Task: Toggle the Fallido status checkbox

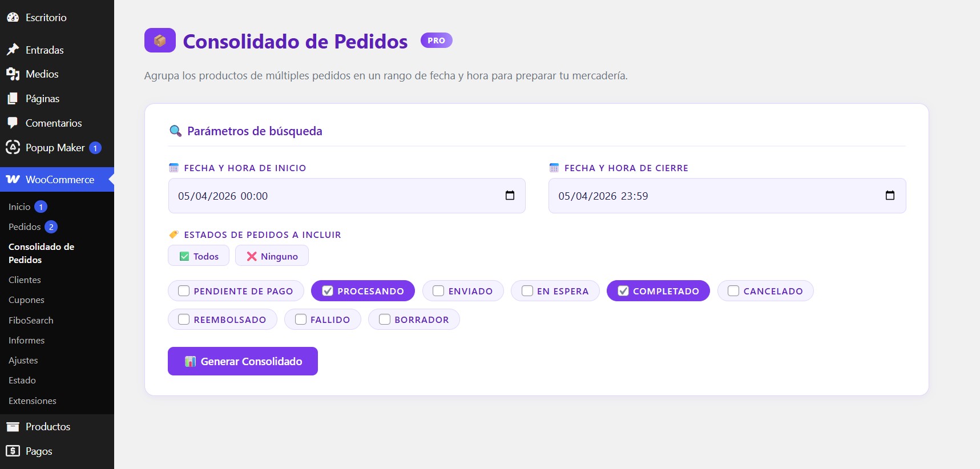Action: [x=301, y=320]
